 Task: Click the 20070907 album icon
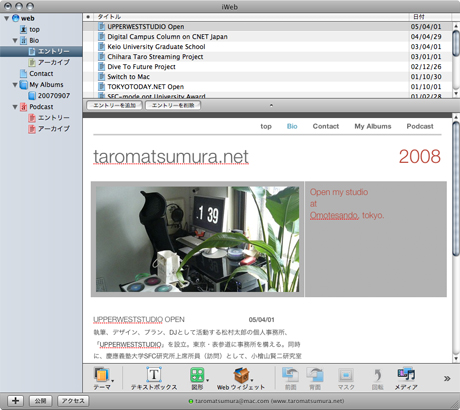click(32, 96)
